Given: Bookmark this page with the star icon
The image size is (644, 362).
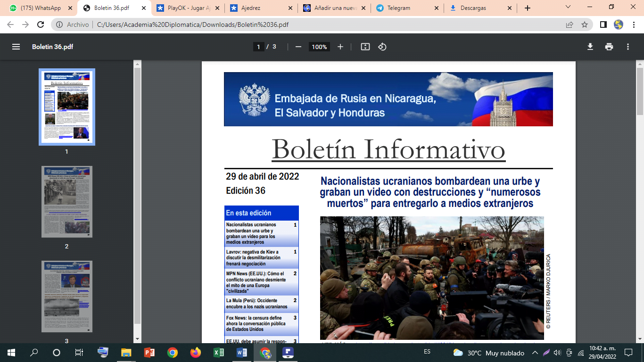Looking at the screenshot, I should [585, 25].
